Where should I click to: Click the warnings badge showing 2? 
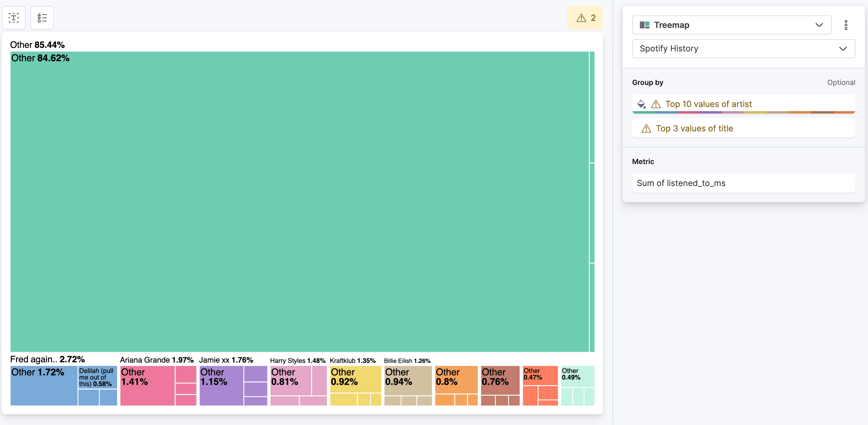pyautogui.click(x=585, y=18)
